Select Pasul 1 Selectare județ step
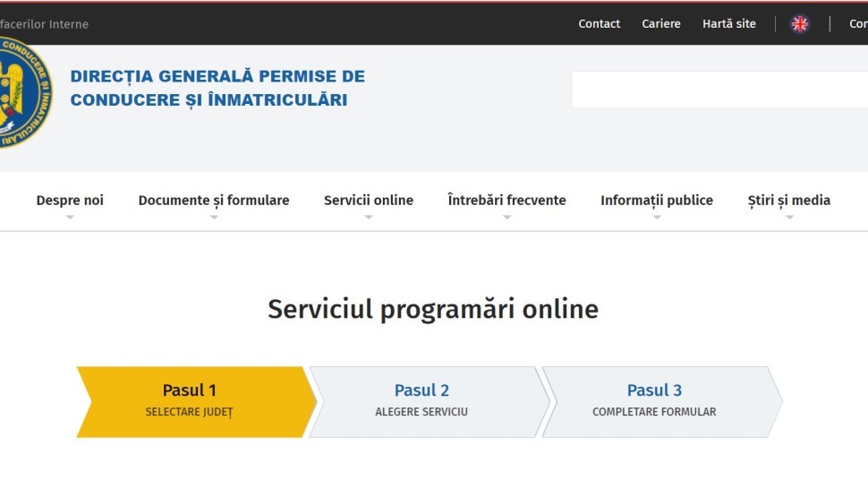868x489 pixels. pyautogui.click(x=196, y=402)
